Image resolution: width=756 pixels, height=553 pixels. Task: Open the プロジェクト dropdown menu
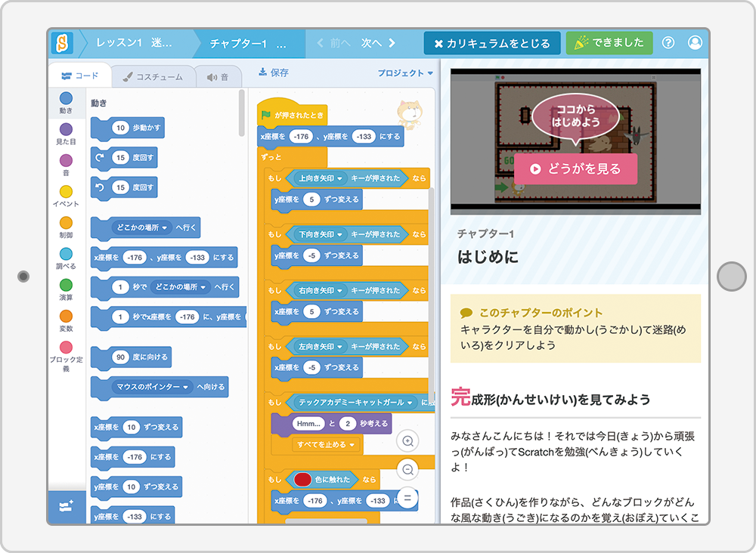click(405, 73)
